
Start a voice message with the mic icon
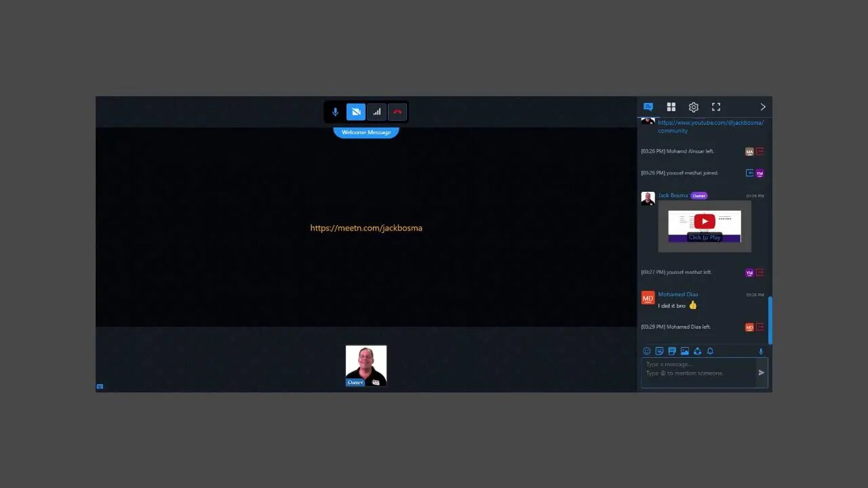pos(761,351)
